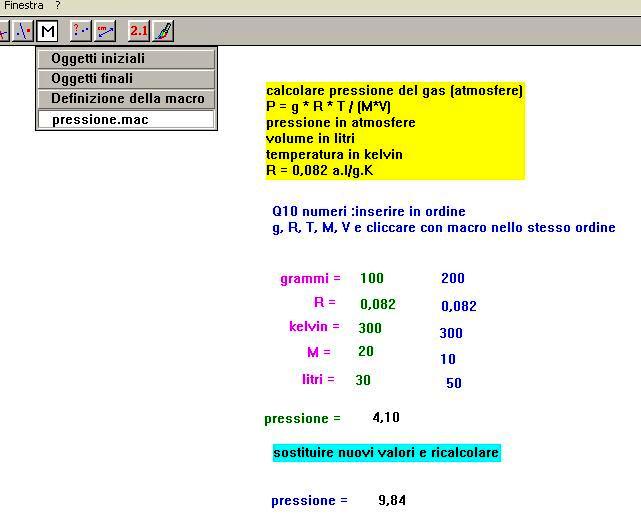Click the green value 20 for M
This screenshot has height=532, width=641.
(366, 351)
